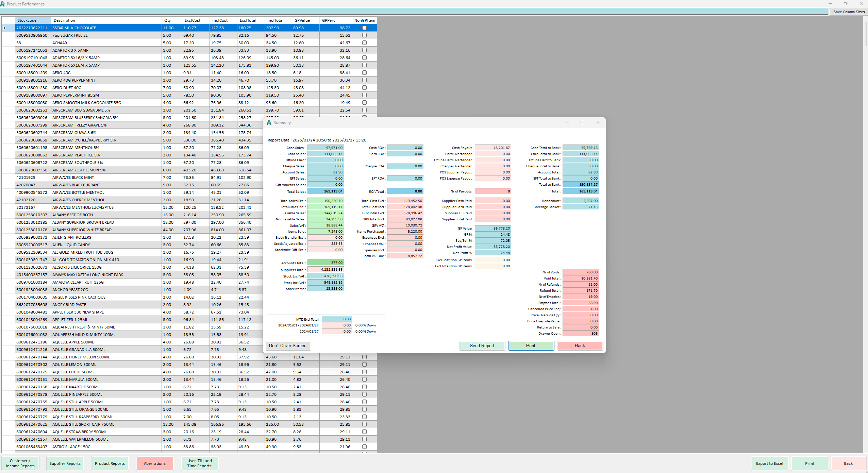This screenshot has height=473, width=868.
Task: Toggle NonGPItem checkbox for ACHAAR row
Action: tap(364, 43)
